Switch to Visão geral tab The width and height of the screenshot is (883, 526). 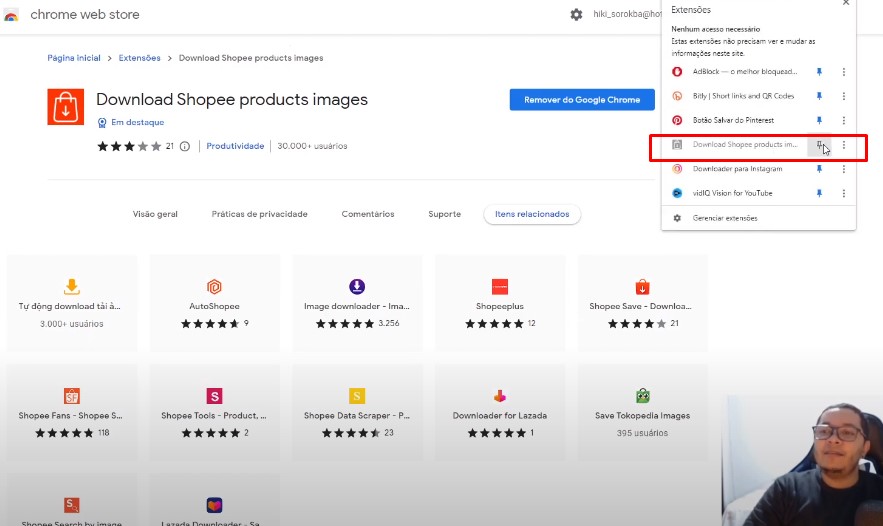155,214
